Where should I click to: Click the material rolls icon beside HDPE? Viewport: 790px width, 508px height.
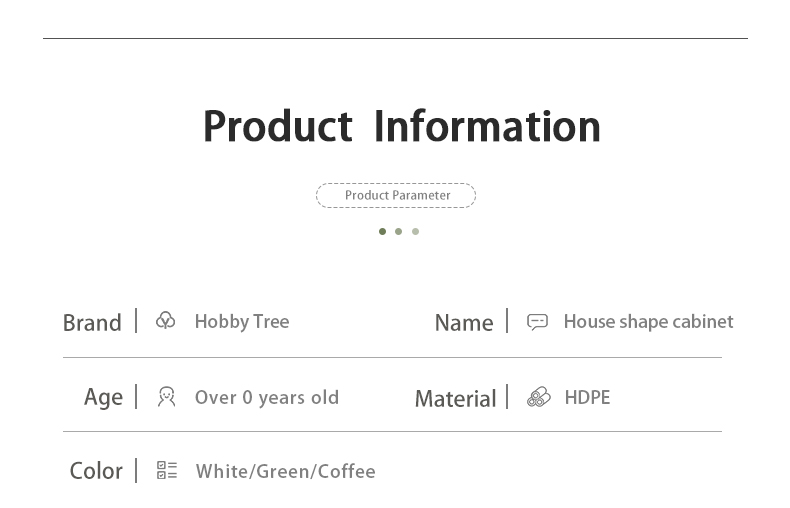point(538,397)
